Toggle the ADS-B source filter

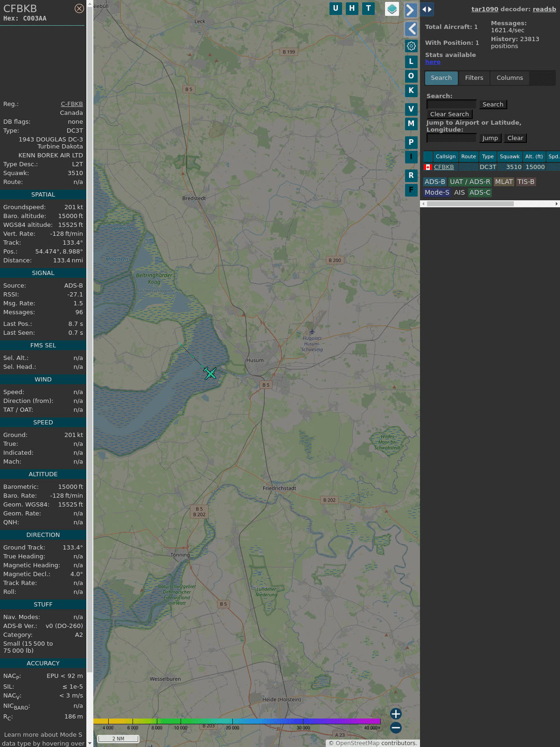(434, 182)
